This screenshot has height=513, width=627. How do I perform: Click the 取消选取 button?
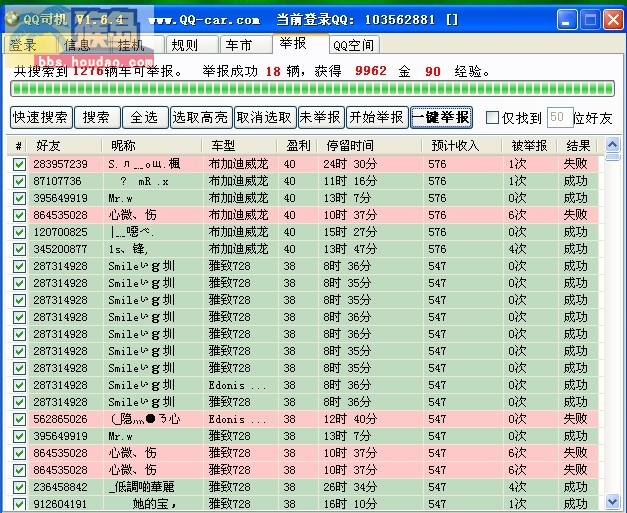coord(265,117)
